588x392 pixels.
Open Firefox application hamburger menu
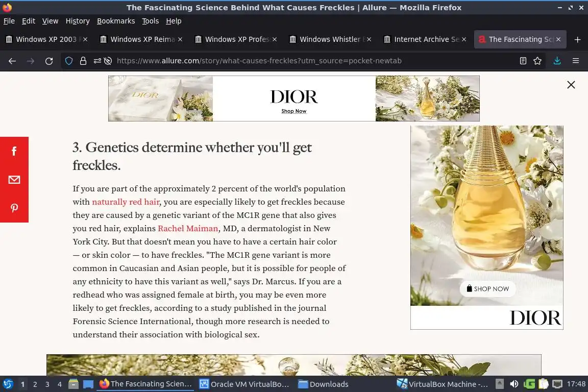pyautogui.click(x=576, y=61)
